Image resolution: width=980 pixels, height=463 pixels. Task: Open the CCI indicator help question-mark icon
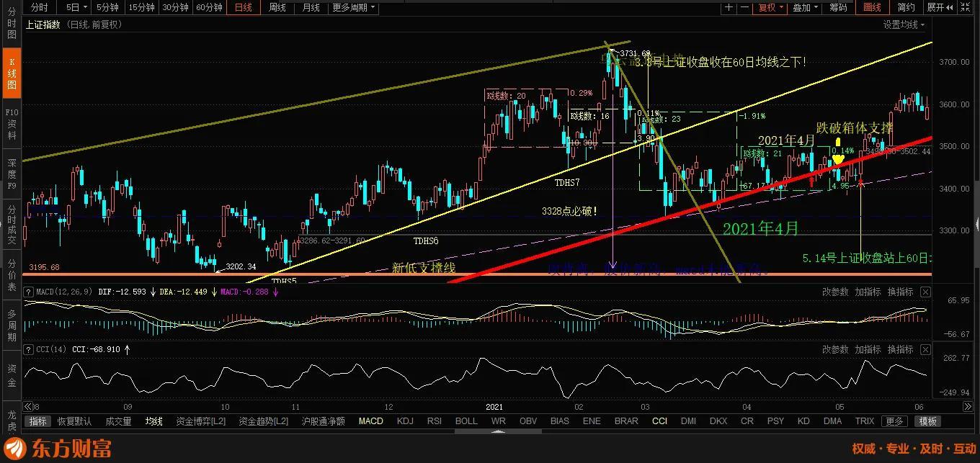(x=28, y=350)
